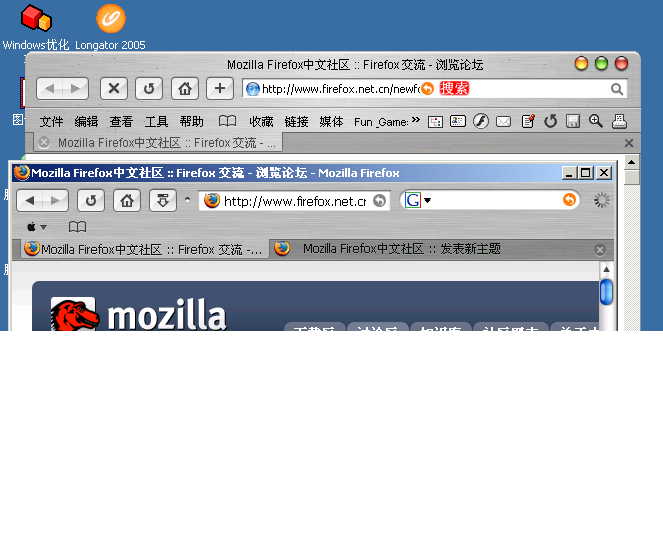Open the 链接 links toolbar item

(x=296, y=122)
